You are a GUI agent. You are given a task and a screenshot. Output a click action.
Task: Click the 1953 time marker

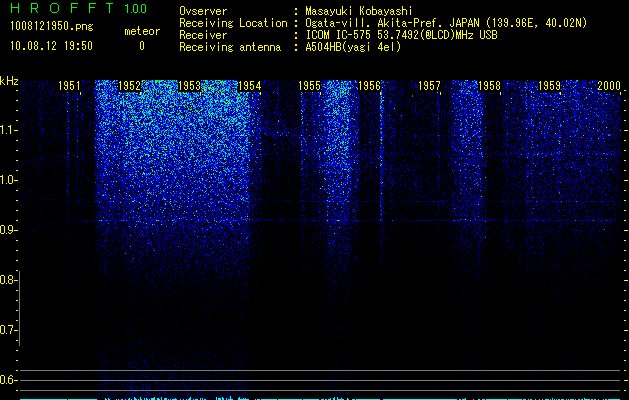(189, 86)
